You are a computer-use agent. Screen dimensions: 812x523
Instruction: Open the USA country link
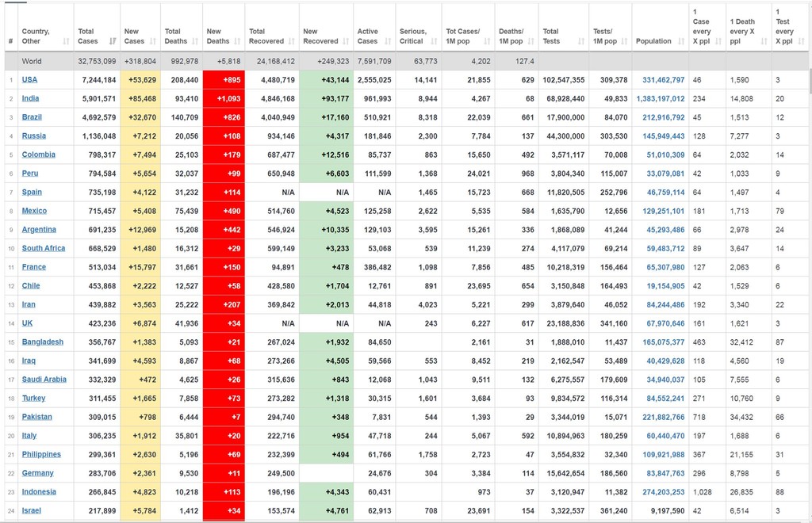pyautogui.click(x=29, y=80)
